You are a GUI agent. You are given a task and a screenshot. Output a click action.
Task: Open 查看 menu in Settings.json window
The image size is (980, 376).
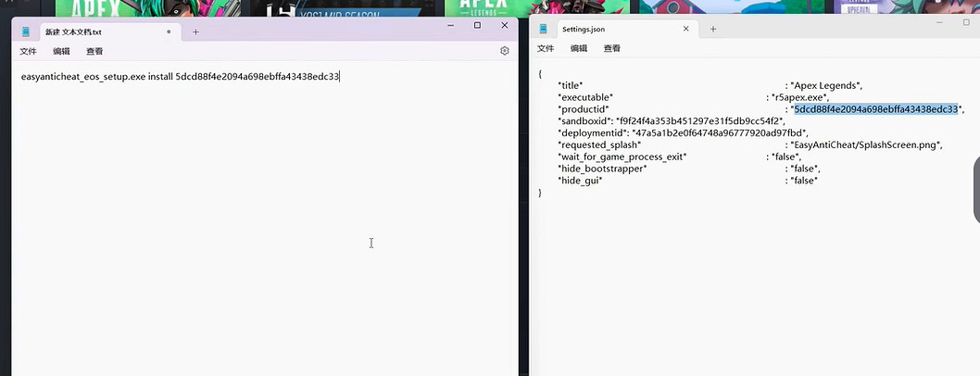[x=612, y=48]
